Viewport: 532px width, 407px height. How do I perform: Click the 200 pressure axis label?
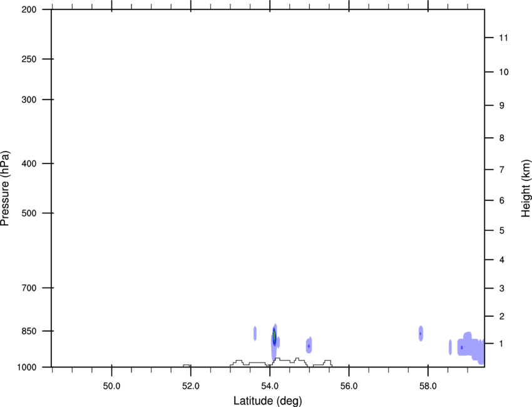tap(29, 9)
